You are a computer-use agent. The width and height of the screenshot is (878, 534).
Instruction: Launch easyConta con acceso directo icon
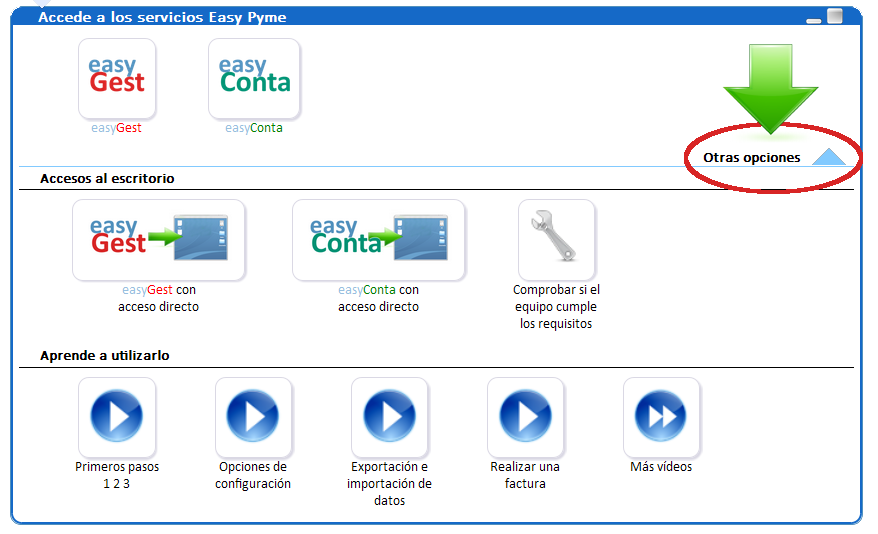pos(379,240)
